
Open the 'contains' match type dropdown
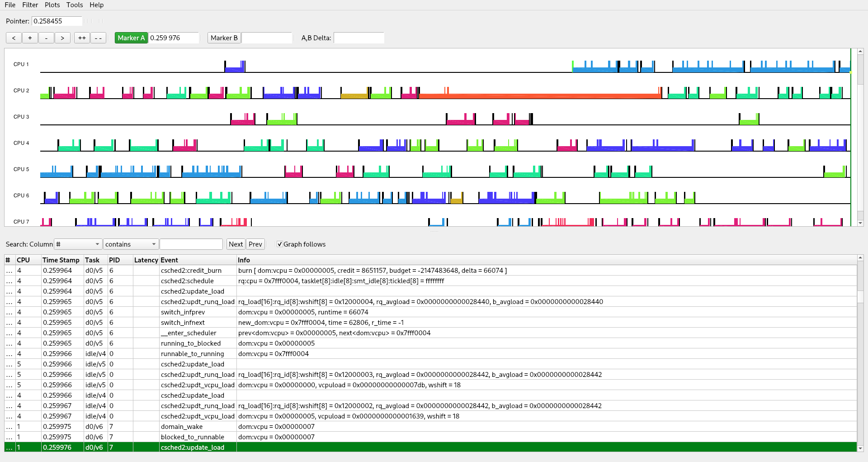point(131,244)
